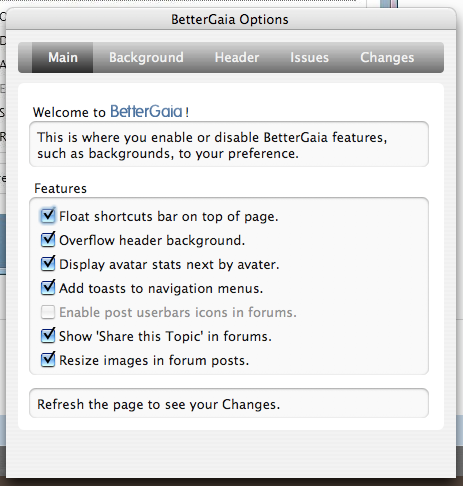Open the Header tab
The image size is (463, 486).
pos(237,57)
